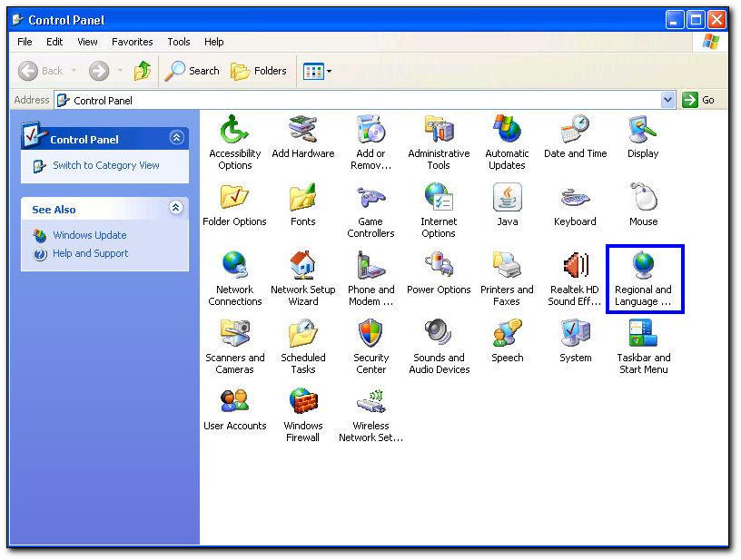Collapse the See Also section
This screenshot has width=741, height=560.
[x=176, y=207]
